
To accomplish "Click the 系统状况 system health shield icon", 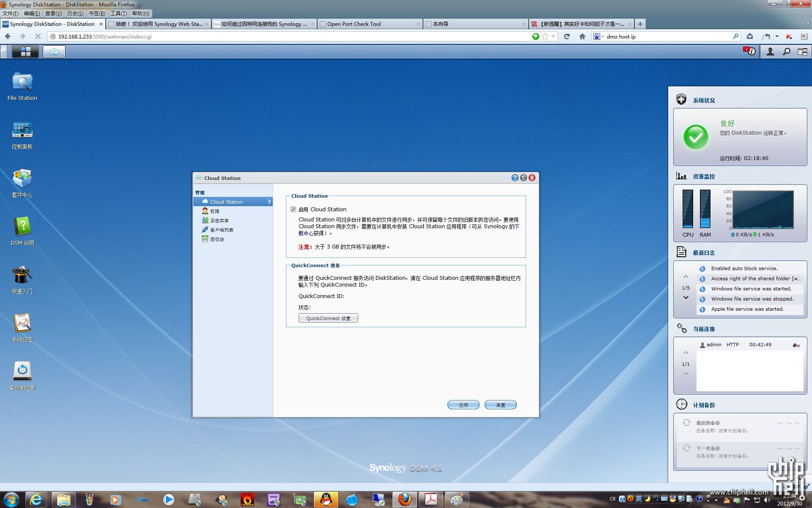I will [681, 99].
